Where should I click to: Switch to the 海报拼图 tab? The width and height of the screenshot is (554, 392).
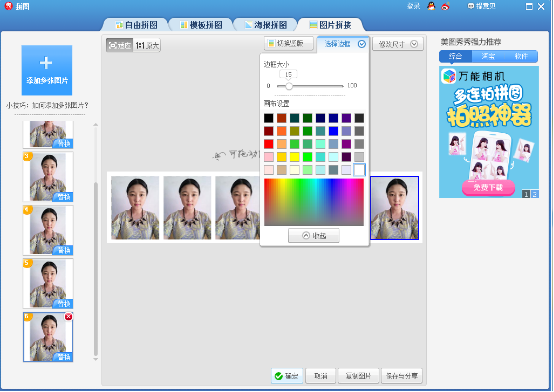click(266, 25)
